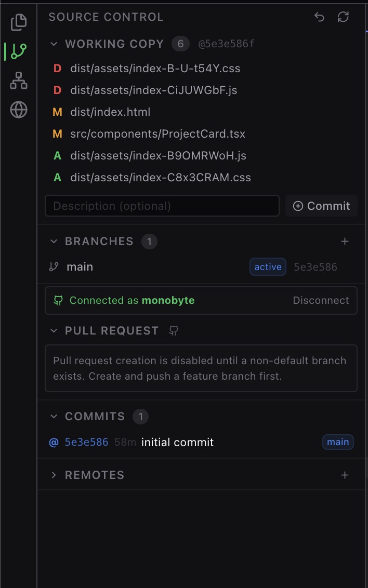Open the files panel from the sidebar
The height and width of the screenshot is (588, 368).
point(18,22)
